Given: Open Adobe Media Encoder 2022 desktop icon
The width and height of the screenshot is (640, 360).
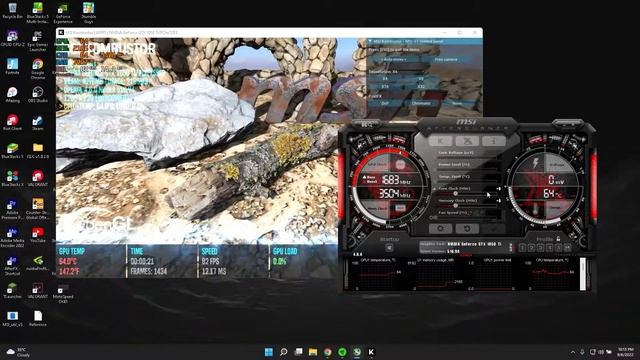Looking at the screenshot, I should [12, 237].
